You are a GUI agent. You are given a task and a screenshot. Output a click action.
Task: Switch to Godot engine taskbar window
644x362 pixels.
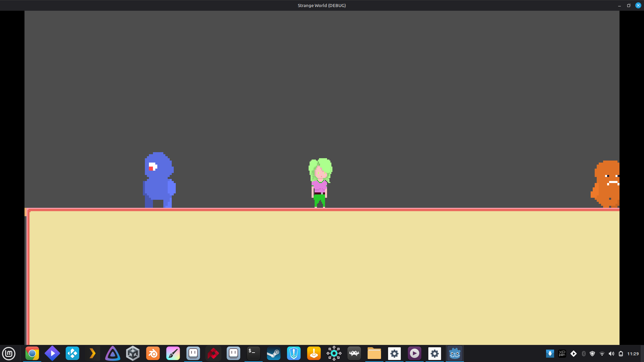click(x=455, y=354)
